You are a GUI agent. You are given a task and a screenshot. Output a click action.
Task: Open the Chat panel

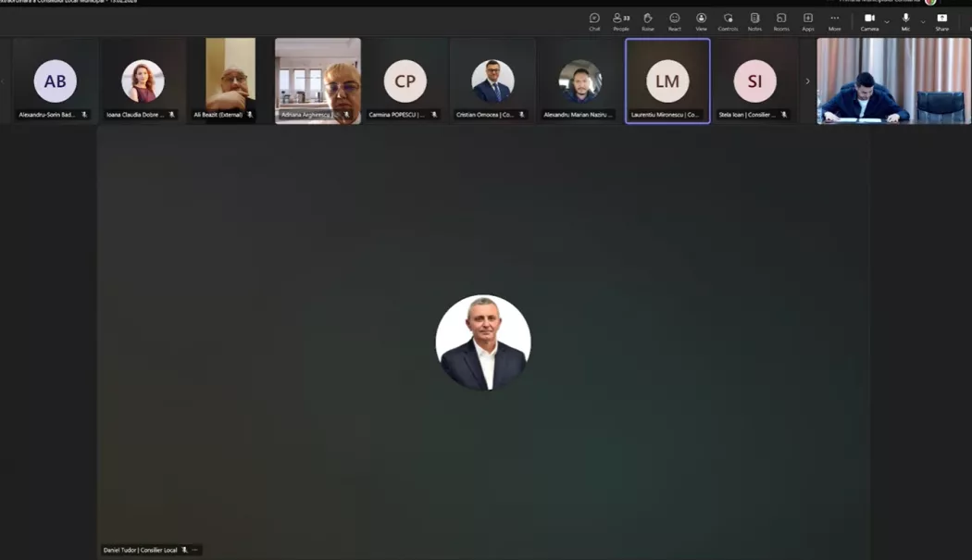[x=594, y=21]
